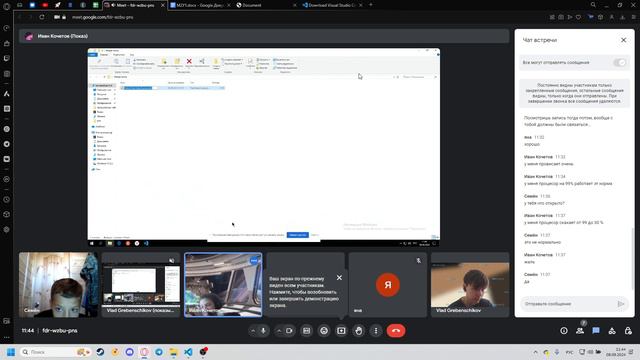This screenshot has width=640, height=360.
Task: Open host controls lock icon
Action: pos(628,331)
